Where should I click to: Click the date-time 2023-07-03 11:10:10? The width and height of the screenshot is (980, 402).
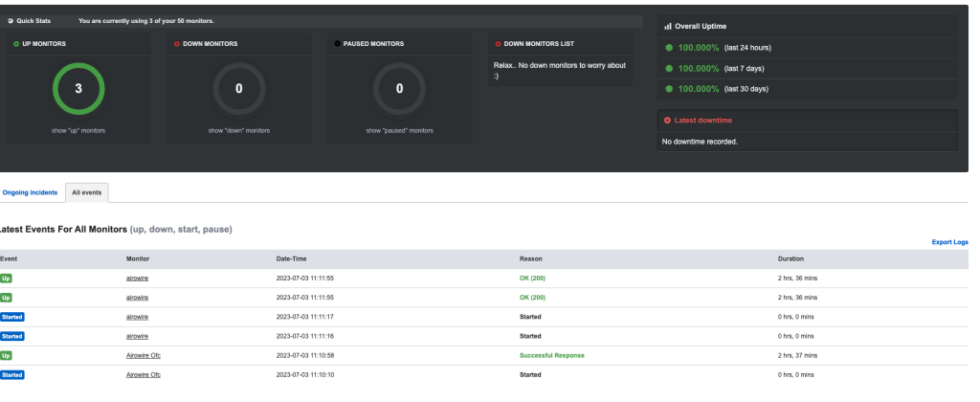coord(303,375)
